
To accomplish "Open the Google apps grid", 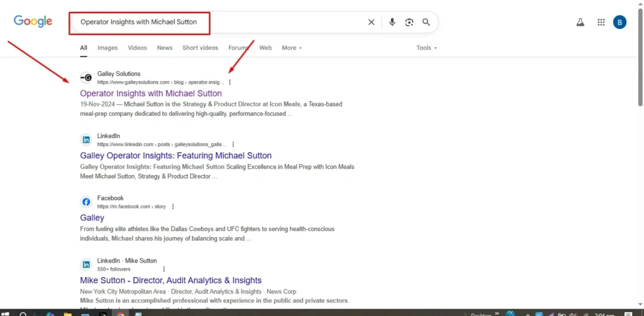I will coord(601,22).
